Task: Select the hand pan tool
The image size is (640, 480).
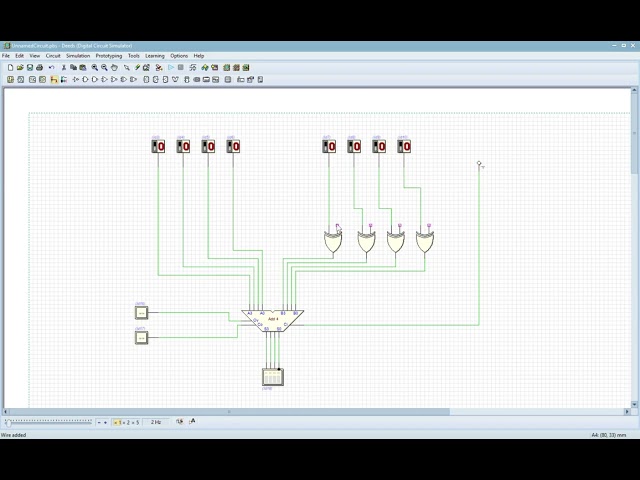Action: click(x=114, y=67)
